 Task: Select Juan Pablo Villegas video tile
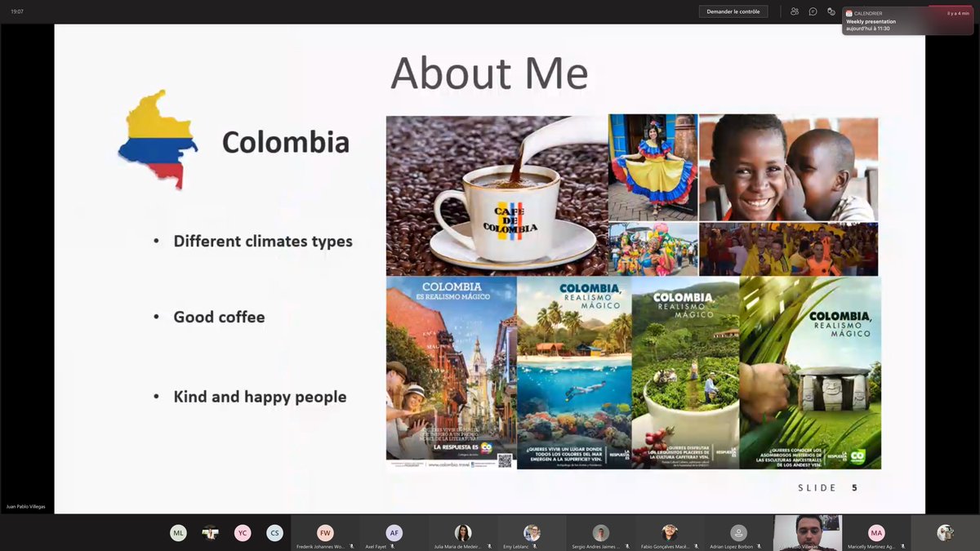pyautogui.click(x=807, y=533)
